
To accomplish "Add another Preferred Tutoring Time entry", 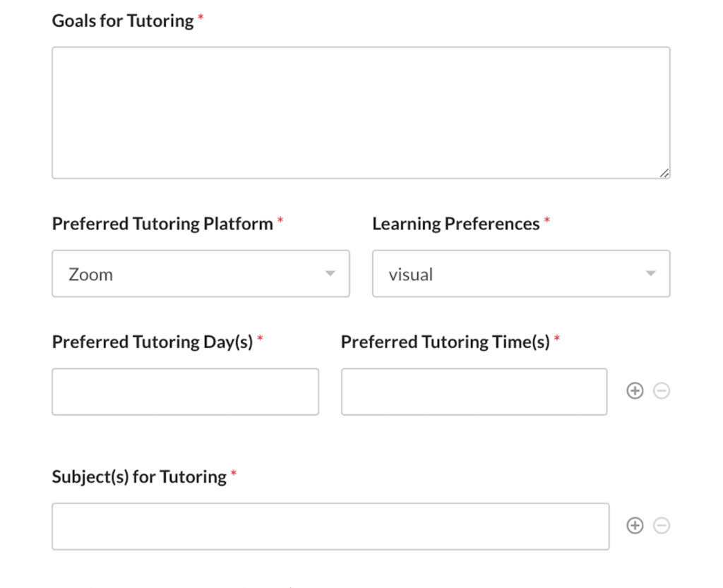I will (x=635, y=390).
